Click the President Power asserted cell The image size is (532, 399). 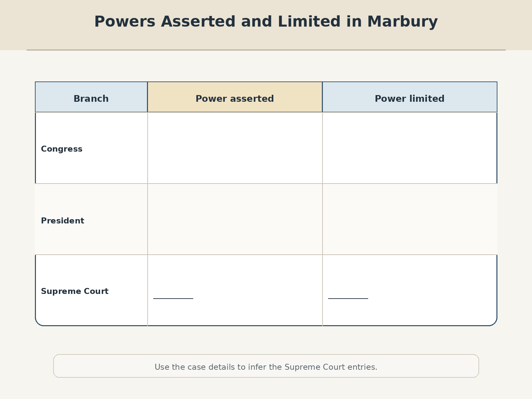[x=235, y=219]
